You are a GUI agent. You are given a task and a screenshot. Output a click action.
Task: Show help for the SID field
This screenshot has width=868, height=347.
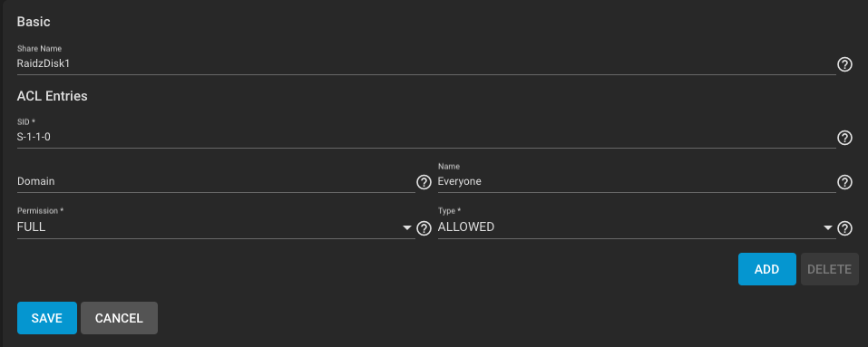844,138
